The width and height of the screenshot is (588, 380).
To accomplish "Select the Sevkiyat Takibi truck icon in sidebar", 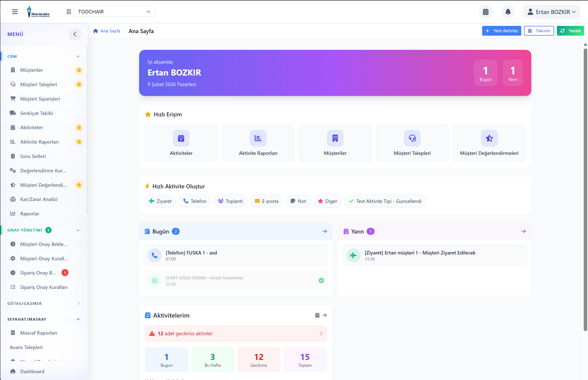I will 13,113.
